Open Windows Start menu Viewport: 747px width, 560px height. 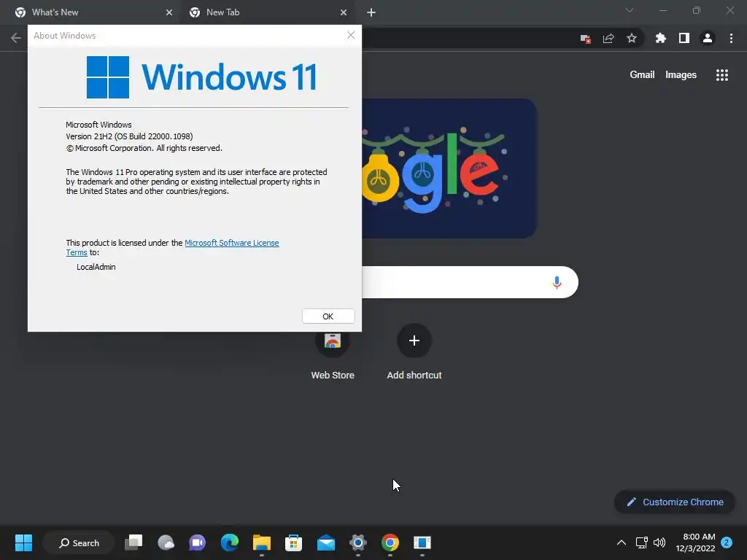coord(23,542)
